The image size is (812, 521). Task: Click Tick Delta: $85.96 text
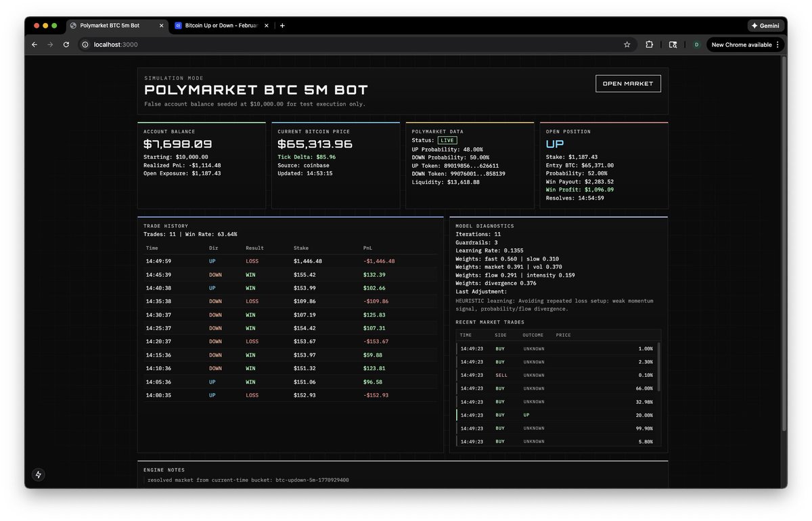307,157
